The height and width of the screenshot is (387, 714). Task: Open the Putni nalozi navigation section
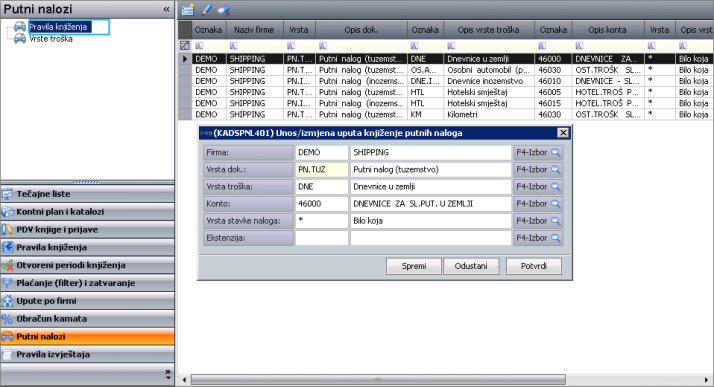(87, 336)
